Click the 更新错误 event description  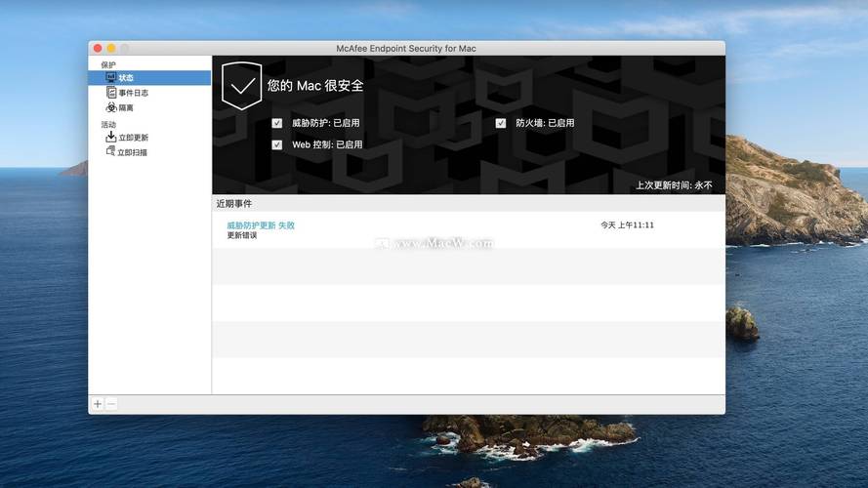tap(242, 235)
